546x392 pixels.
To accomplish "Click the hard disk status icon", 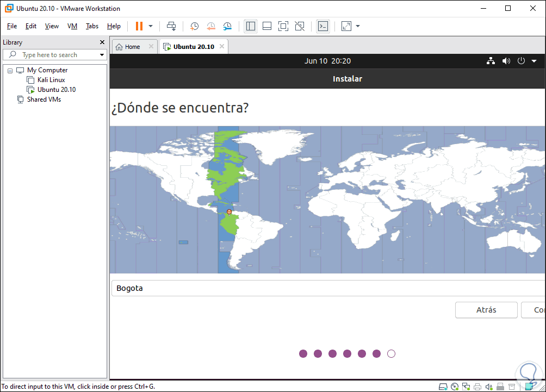I will [443, 387].
